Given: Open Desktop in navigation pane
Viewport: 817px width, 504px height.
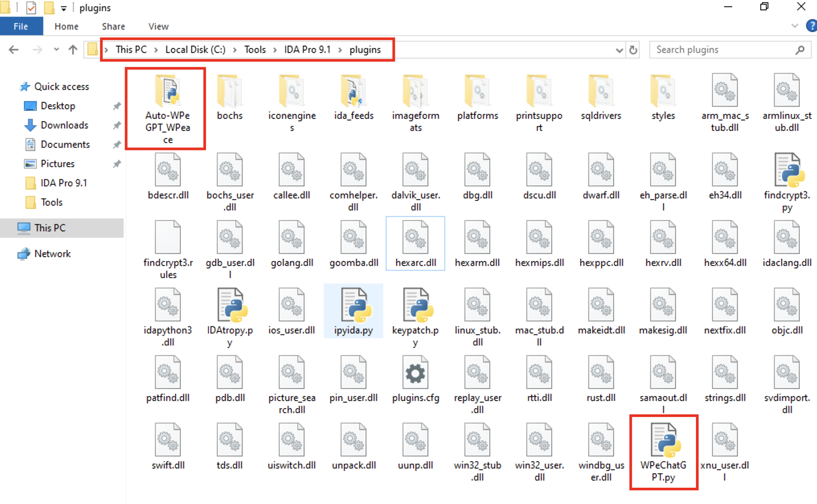Looking at the screenshot, I should 58,106.
